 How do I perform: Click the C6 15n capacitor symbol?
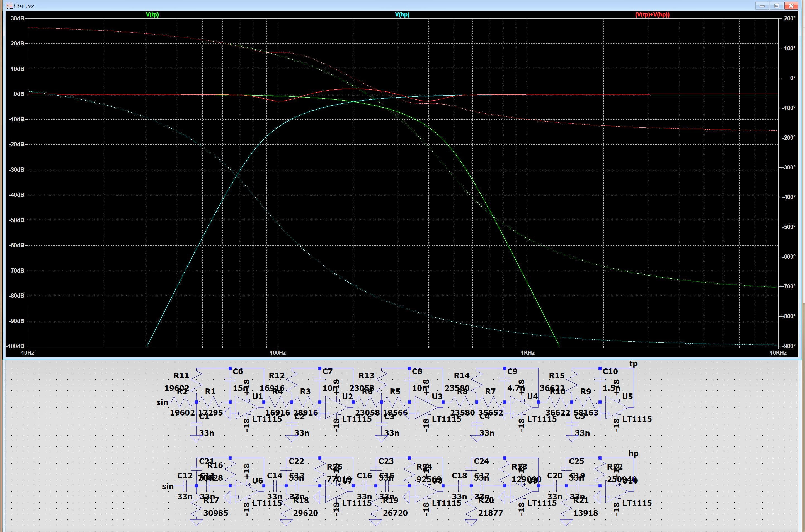pos(230,380)
